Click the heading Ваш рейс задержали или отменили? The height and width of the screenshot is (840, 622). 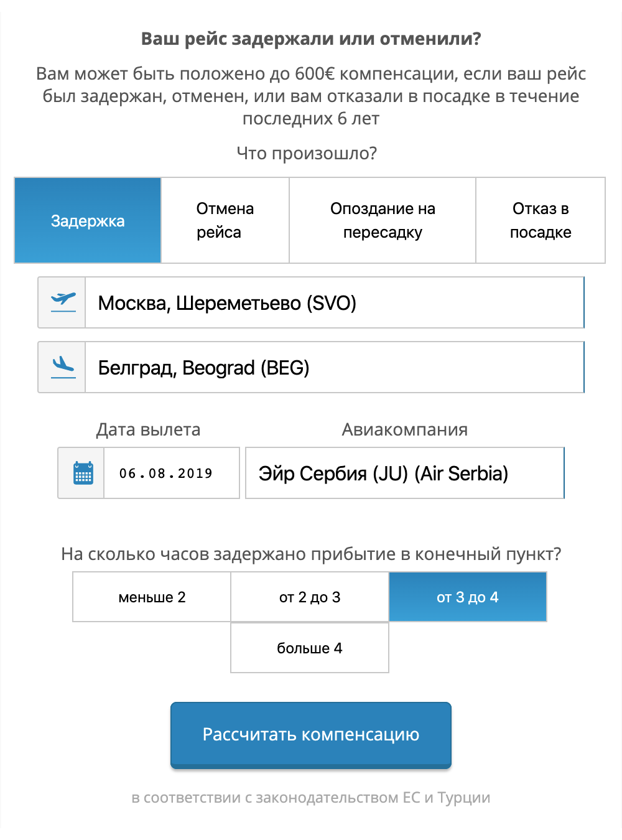[x=311, y=39]
